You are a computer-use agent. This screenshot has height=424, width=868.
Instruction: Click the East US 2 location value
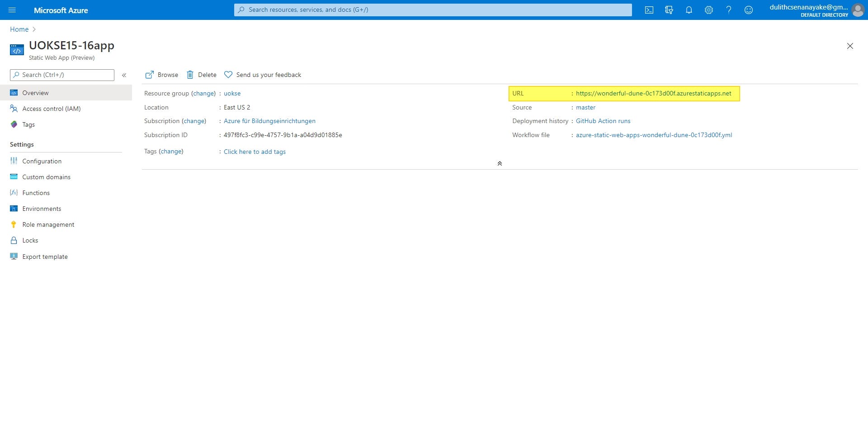click(x=237, y=107)
